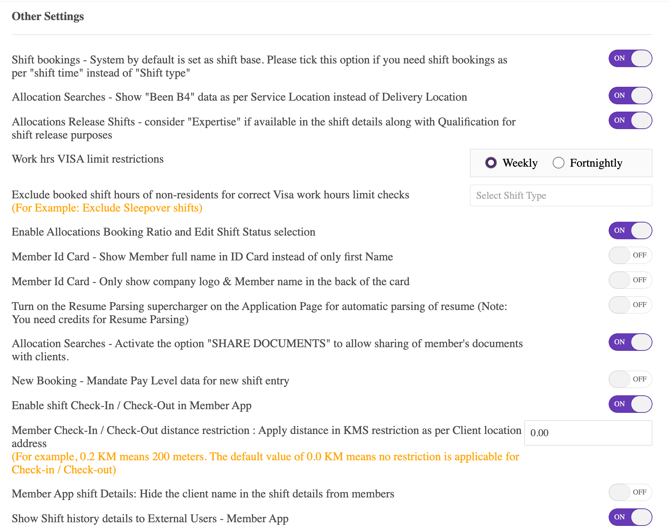Disable SHARE DOCUMENTS option in Allocation Searches
Viewport: 670px width, 531px height.
[x=630, y=342]
